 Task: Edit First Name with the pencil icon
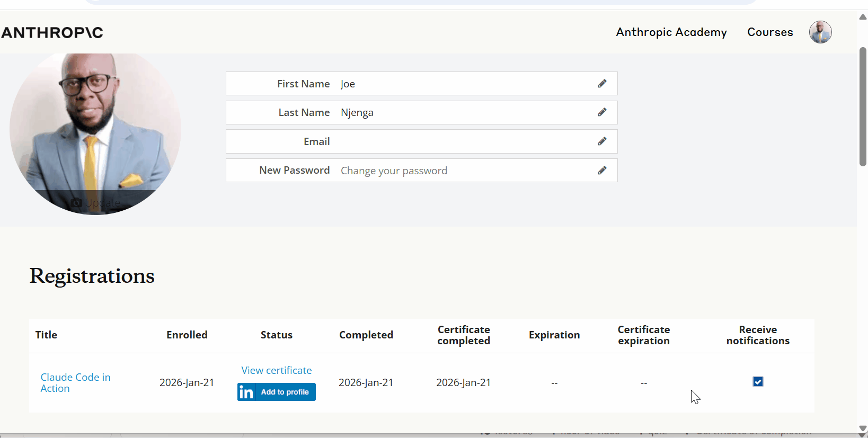pyautogui.click(x=602, y=84)
